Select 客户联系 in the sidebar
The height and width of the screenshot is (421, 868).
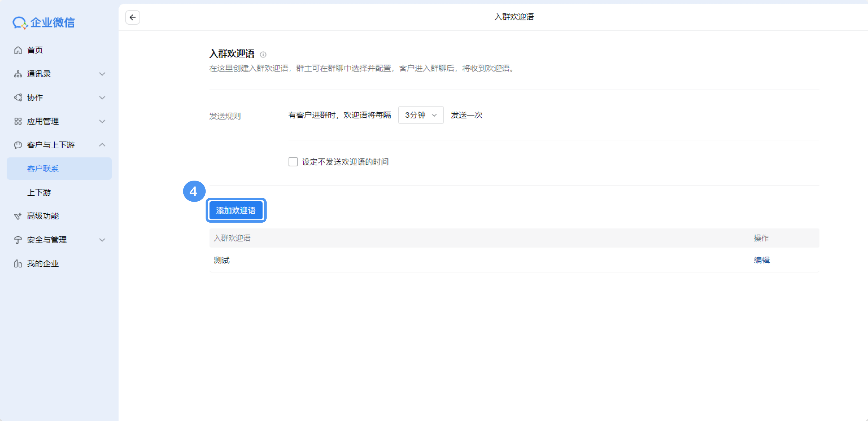[59, 169]
